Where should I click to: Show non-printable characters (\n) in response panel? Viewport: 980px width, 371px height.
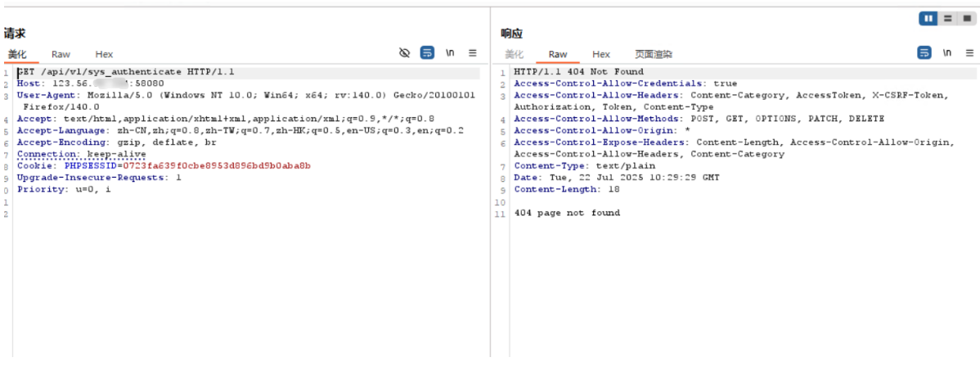946,53
